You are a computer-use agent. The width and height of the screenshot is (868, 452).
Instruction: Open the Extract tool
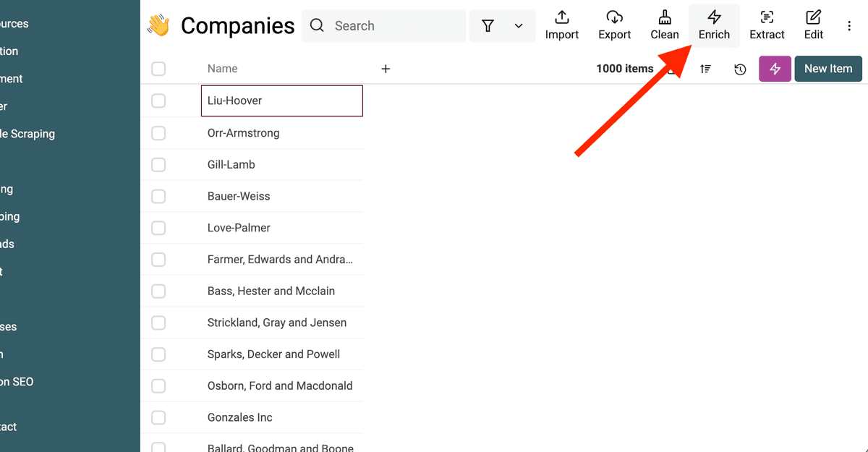(x=767, y=26)
